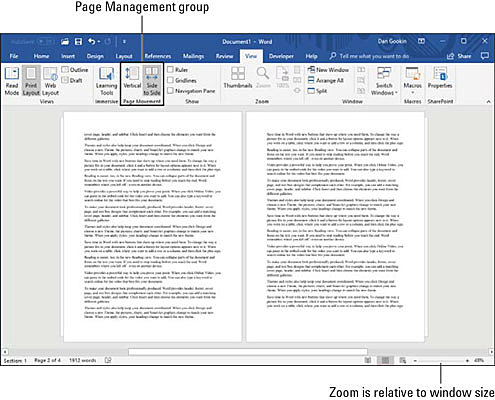Open SharePoint Properties
Viewport: 495px width, 400px height.
(x=440, y=78)
